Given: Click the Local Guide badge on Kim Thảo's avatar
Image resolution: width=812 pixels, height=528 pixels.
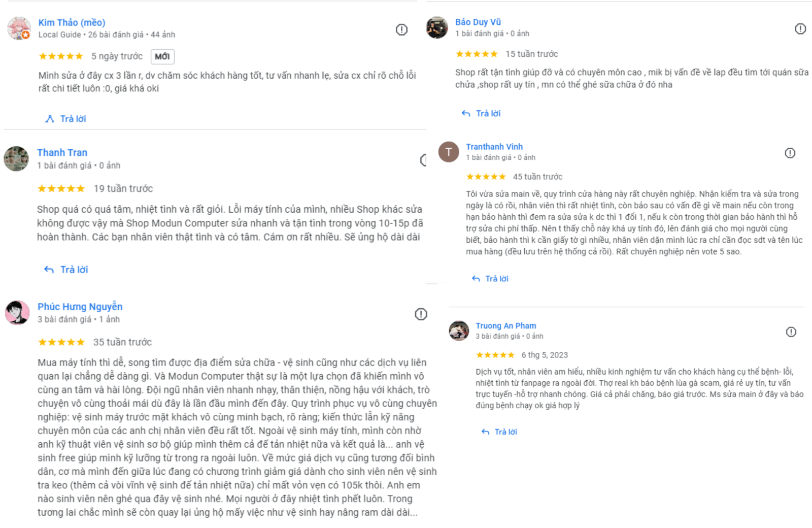Looking at the screenshot, I should tap(24, 36).
